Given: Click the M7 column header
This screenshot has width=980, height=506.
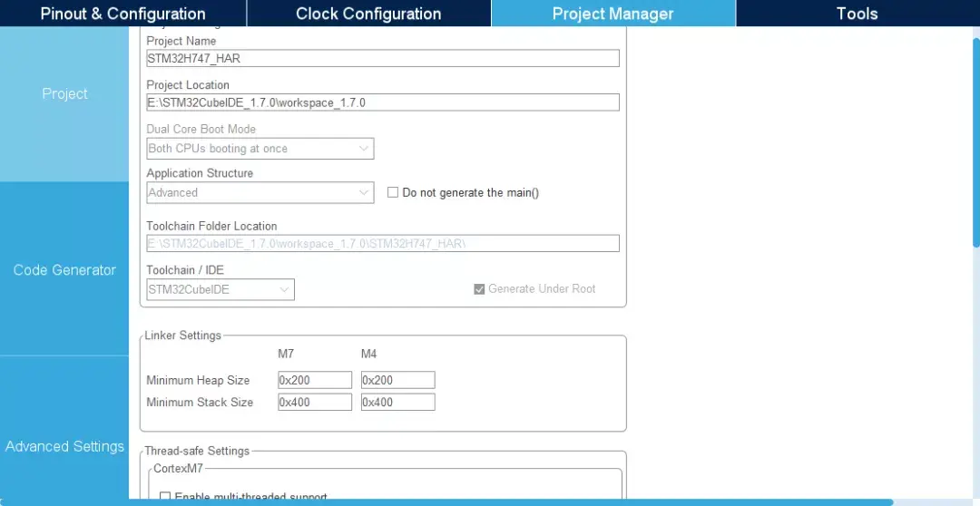Looking at the screenshot, I should tap(286, 355).
